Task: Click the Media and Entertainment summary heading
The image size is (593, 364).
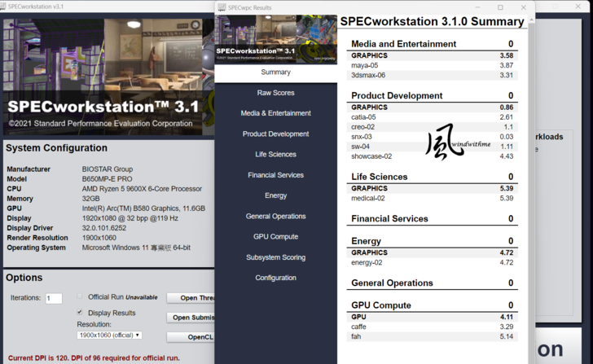Action: tap(403, 44)
